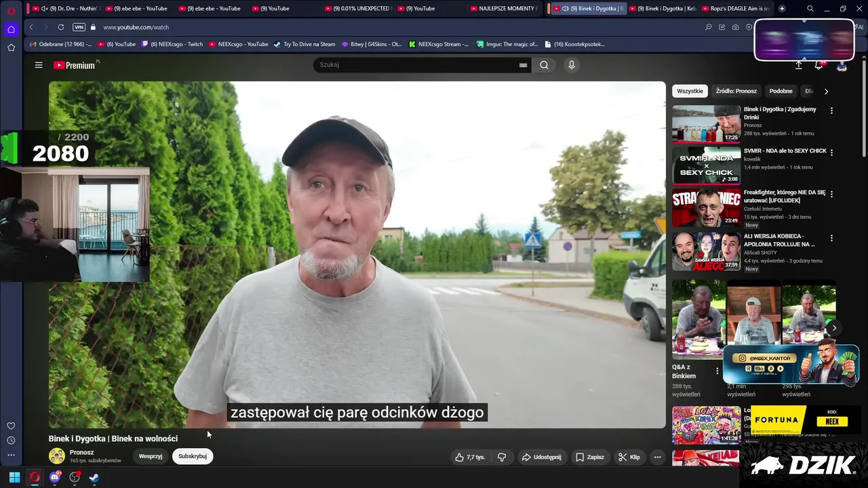This screenshot has height=488, width=868.
Task: Advance the shorts shelf with next arrow
Action: coord(834,328)
